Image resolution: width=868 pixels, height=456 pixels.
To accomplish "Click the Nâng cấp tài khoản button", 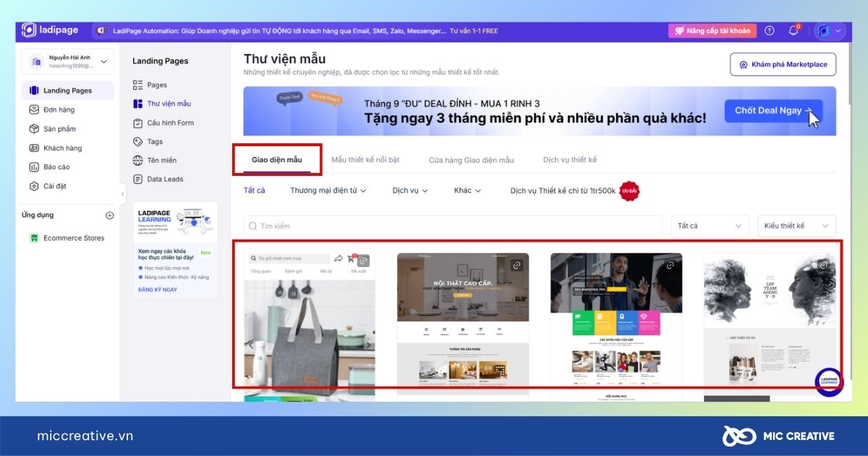I will [x=712, y=31].
